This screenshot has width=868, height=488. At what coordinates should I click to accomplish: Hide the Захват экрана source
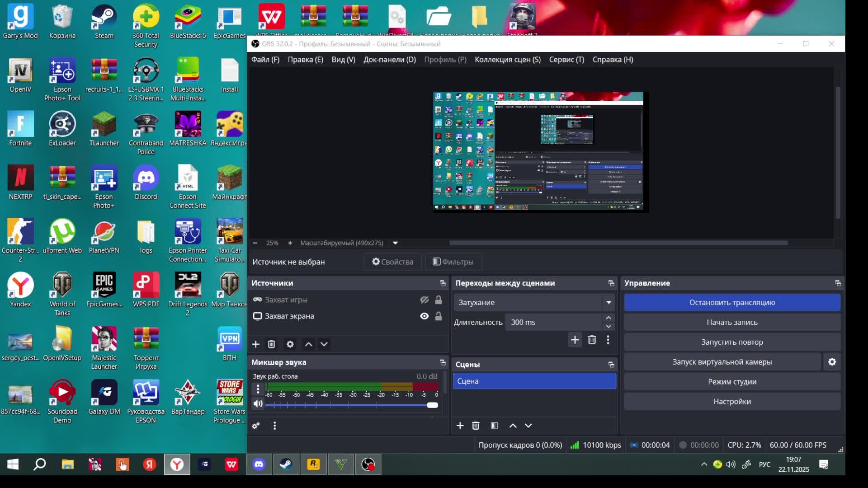pyautogui.click(x=424, y=316)
